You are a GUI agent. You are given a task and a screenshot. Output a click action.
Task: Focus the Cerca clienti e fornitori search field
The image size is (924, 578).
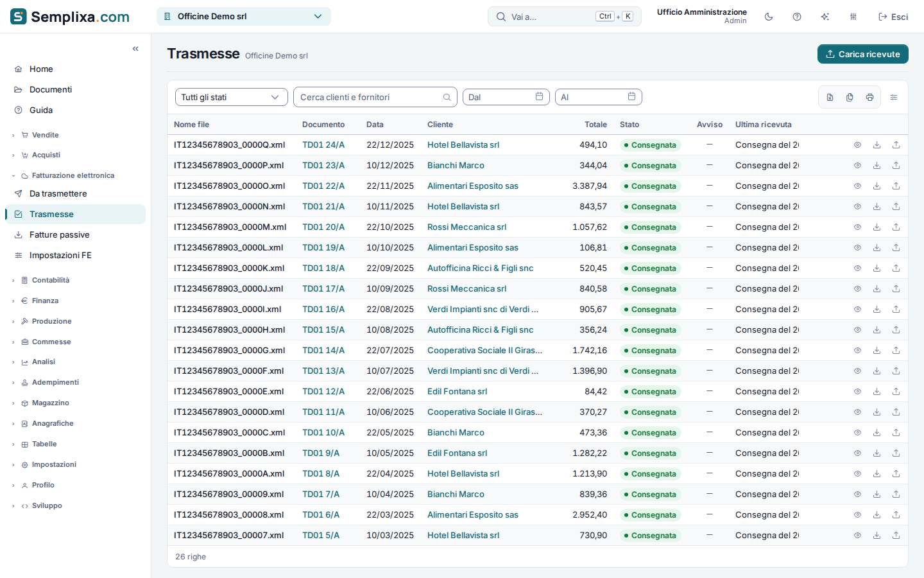click(x=375, y=97)
